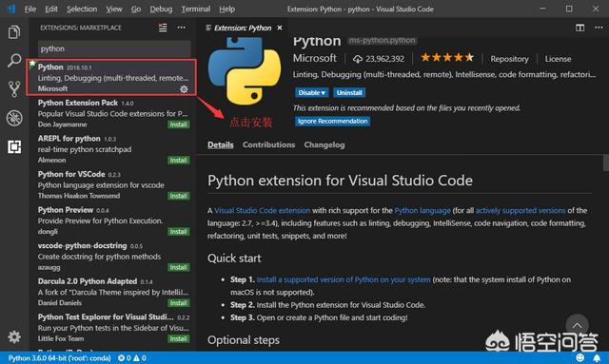Click the extensions search field containing python
Image resolution: width=609 pixels, height=364 pixels.
point(114,48)
